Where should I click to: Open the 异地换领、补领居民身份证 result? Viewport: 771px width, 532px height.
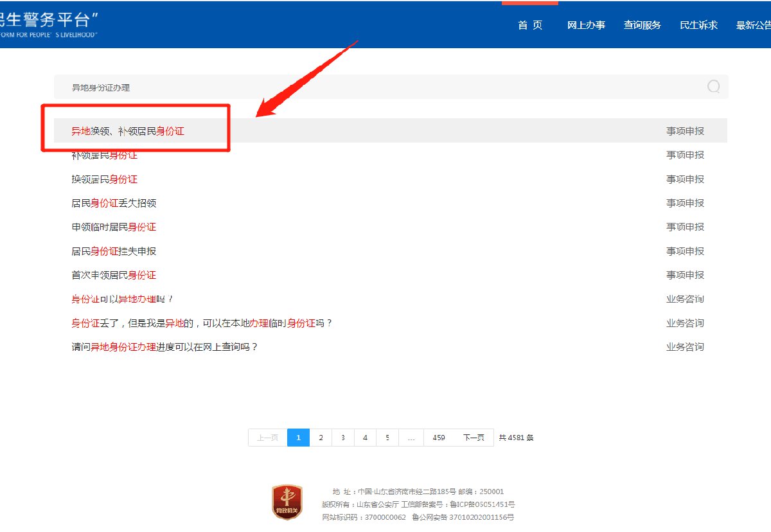pyautogui.click(x=128, y=131)
